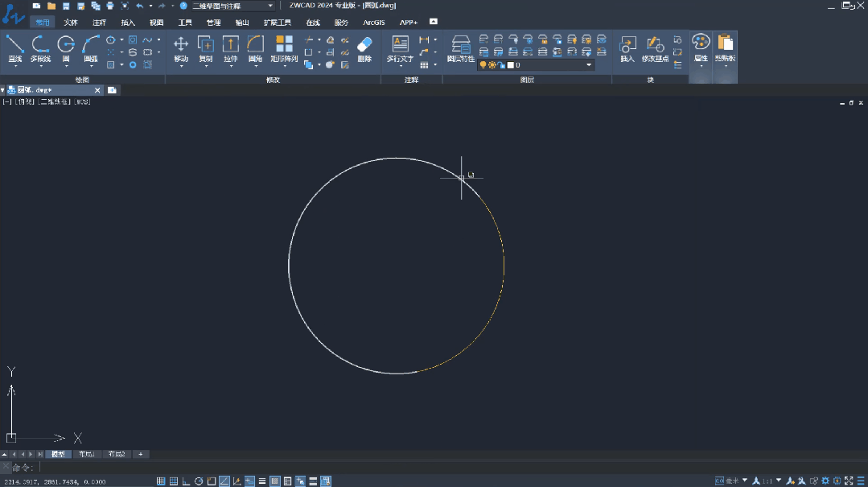Click the 移动 (Move) tool icon
The width and height of the screenshot is (868, 487).
(181, 45)
